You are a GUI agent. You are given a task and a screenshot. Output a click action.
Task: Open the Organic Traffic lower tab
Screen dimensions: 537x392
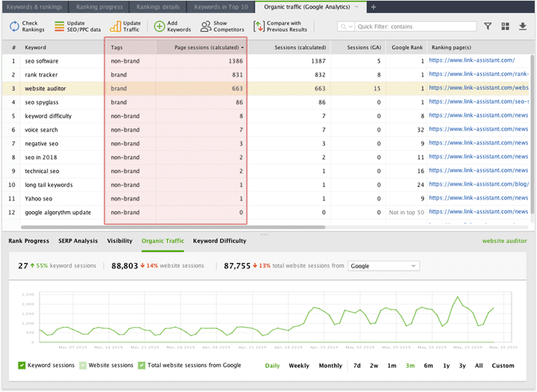tap(162, 240)
